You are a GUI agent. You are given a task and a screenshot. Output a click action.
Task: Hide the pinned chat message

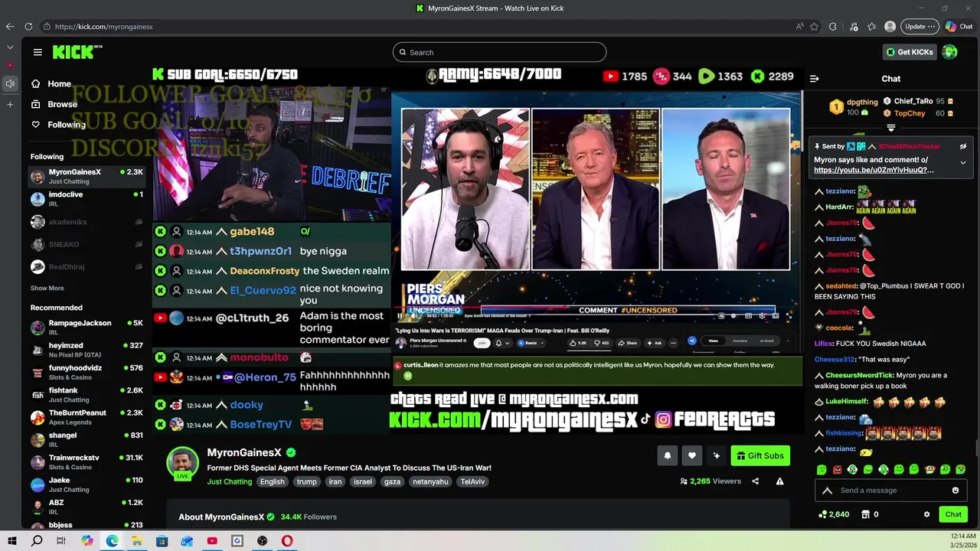963,146
